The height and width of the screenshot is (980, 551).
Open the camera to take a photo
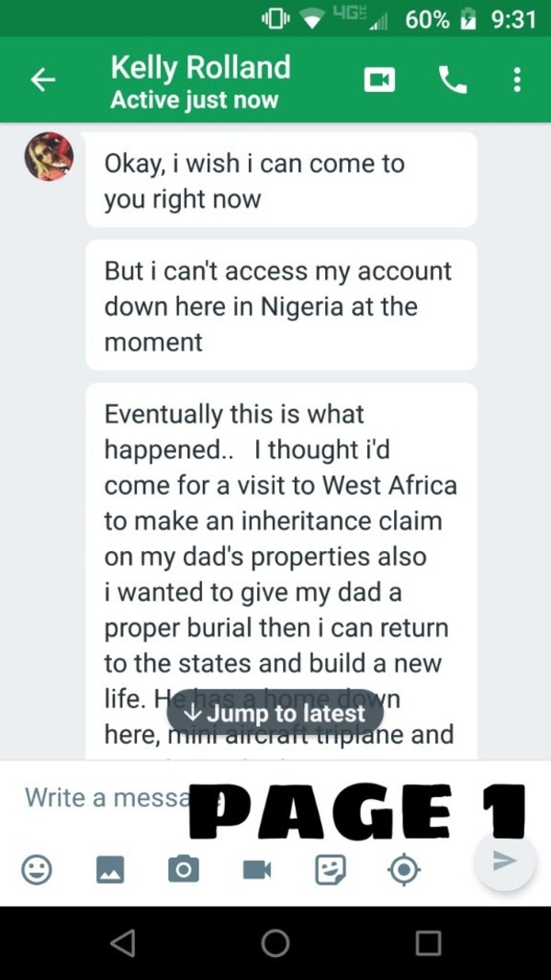pyautogui.click(x=184, y=869)
